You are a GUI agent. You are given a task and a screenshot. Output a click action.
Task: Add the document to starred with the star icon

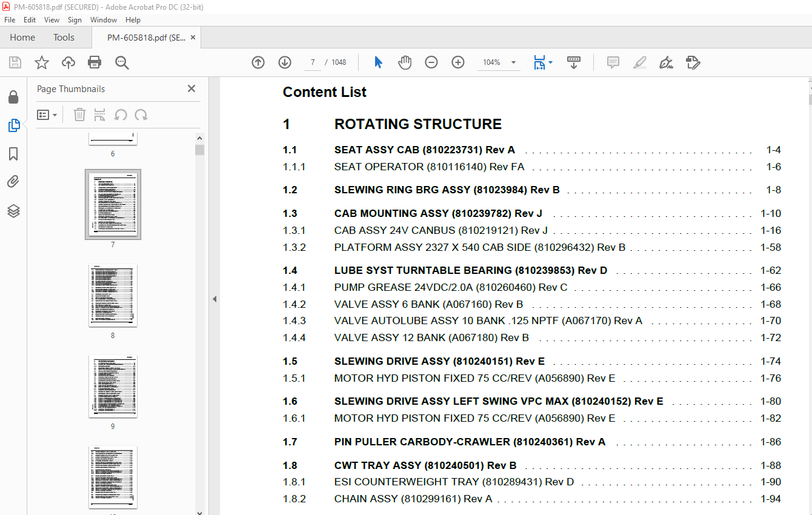pos(42,62)
